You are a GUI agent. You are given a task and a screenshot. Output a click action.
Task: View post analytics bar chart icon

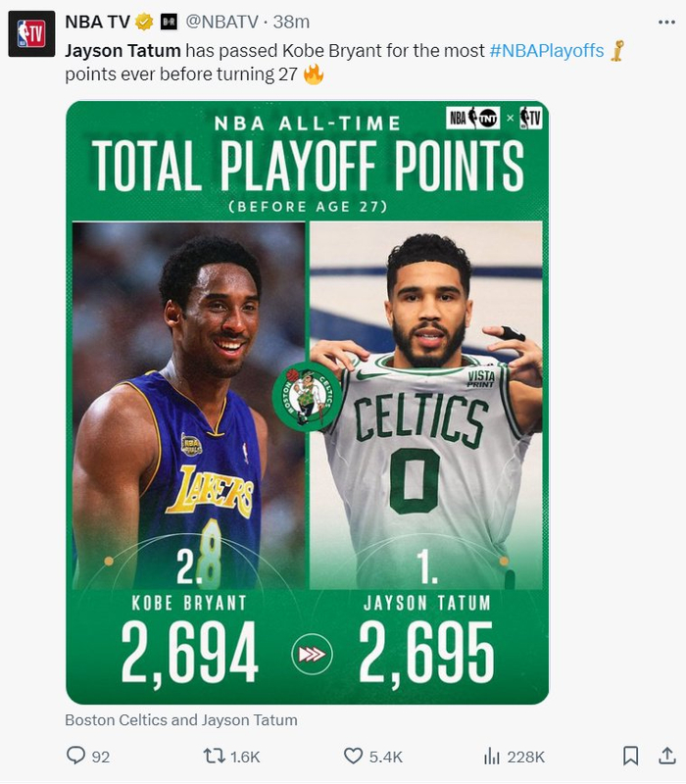491,756
